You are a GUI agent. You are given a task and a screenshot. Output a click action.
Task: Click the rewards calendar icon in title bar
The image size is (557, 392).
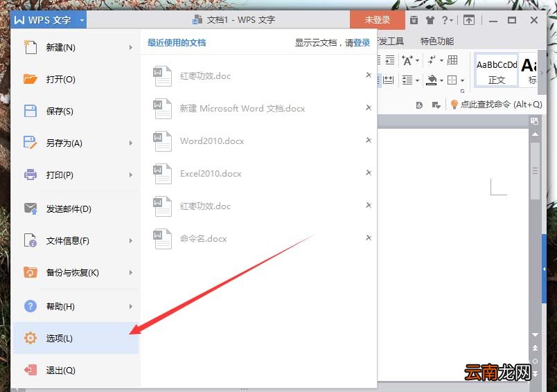pos(414,20)
